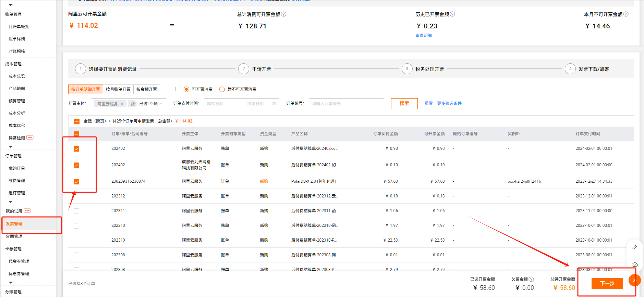
Task: Uncheck the order 230209316230874 checkbox
Action: coord(76,182)
